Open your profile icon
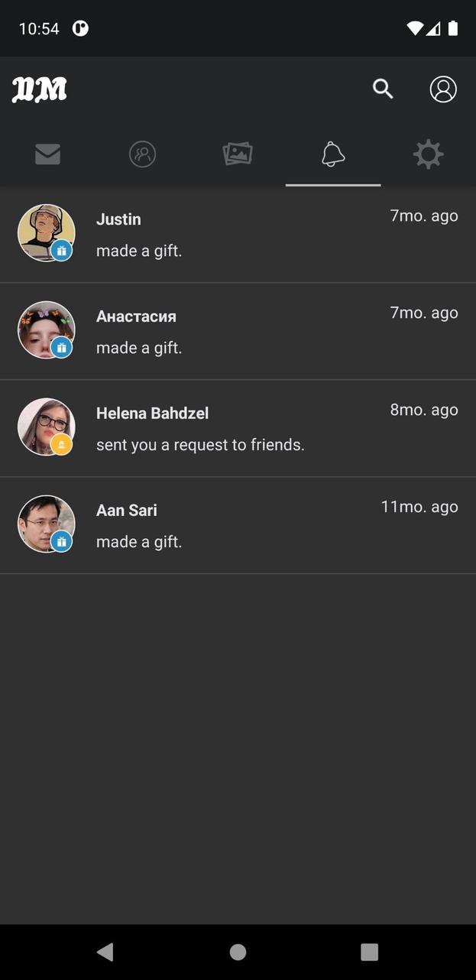Viewport: 476px width, 980px height. pyautogui.click(x=443, y=89)
